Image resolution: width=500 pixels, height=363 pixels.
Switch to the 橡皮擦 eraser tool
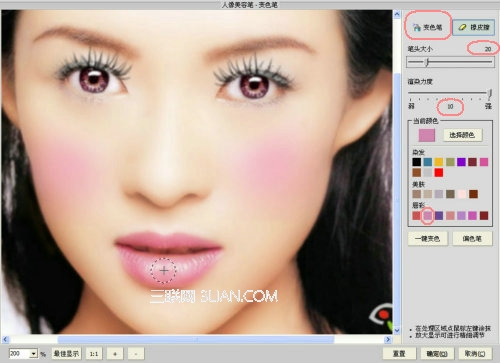tap(474, 27)
